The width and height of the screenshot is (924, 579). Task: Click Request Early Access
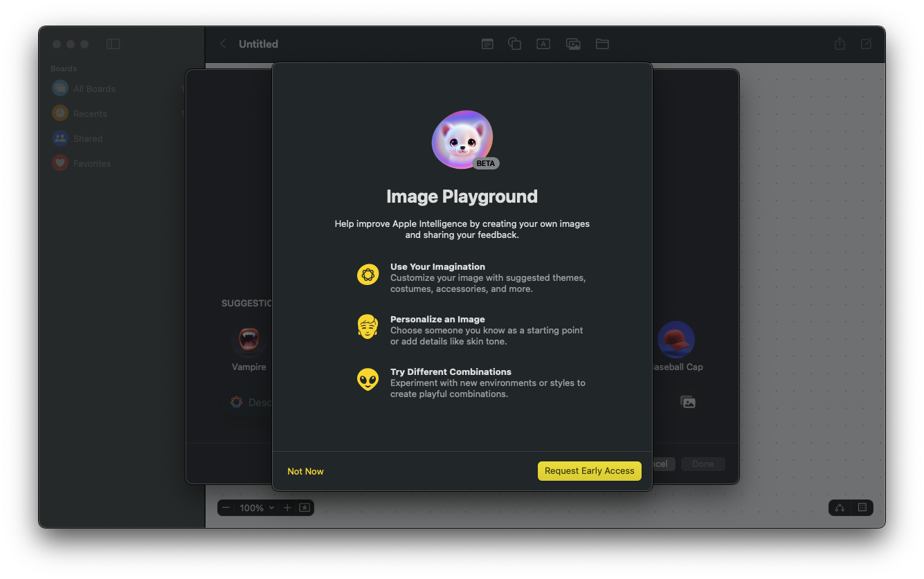(590, 471)
